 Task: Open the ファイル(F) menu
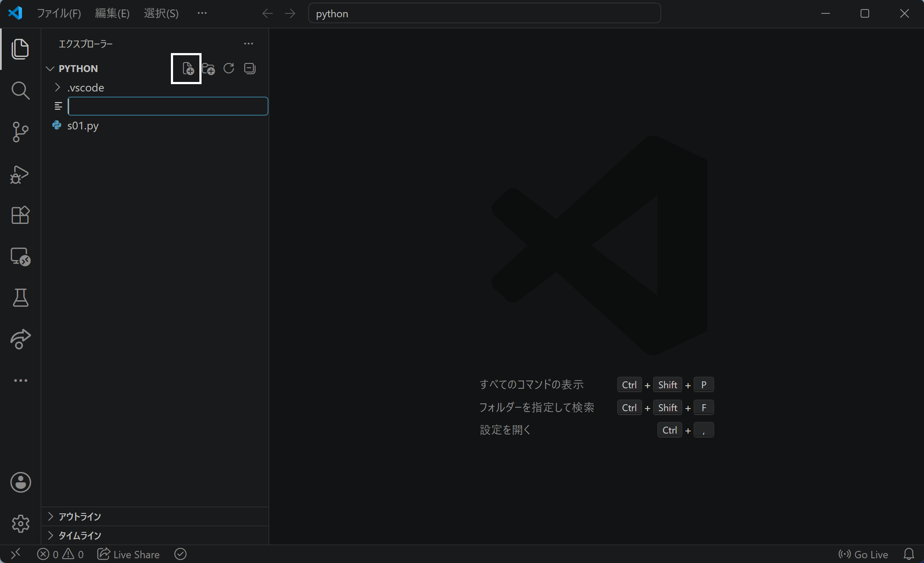pyautogui.click(x=59, y=13)
